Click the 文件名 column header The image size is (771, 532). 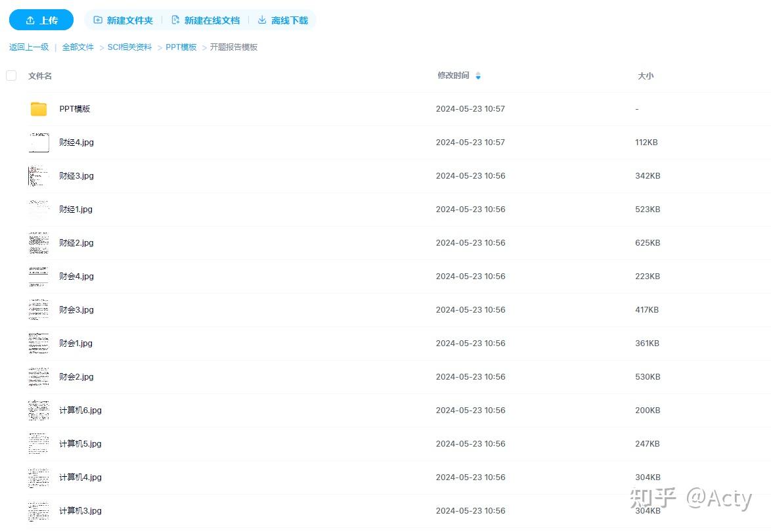[x=40, y=76]
